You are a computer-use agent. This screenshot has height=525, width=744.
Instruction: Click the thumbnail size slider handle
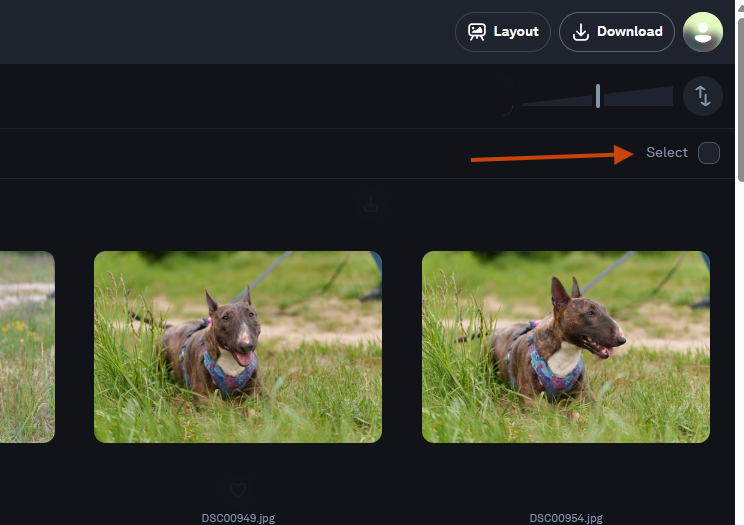tap(598, 96)
